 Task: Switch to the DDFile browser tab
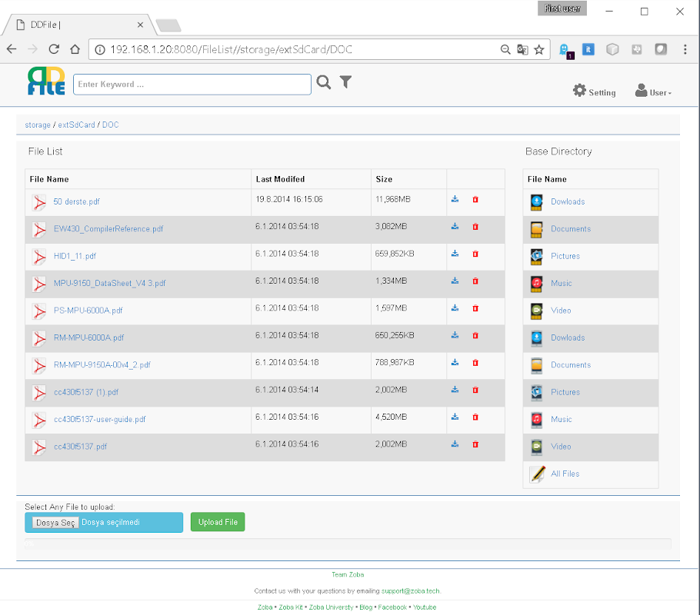[75, 25]
